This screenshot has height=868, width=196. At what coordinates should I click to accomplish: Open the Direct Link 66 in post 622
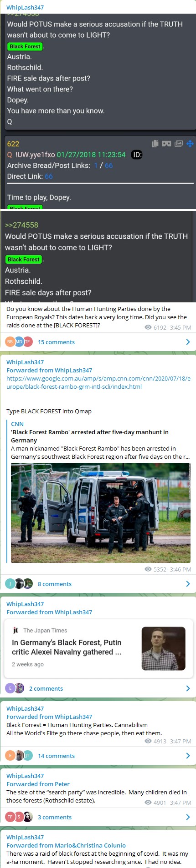click(49, 176)
